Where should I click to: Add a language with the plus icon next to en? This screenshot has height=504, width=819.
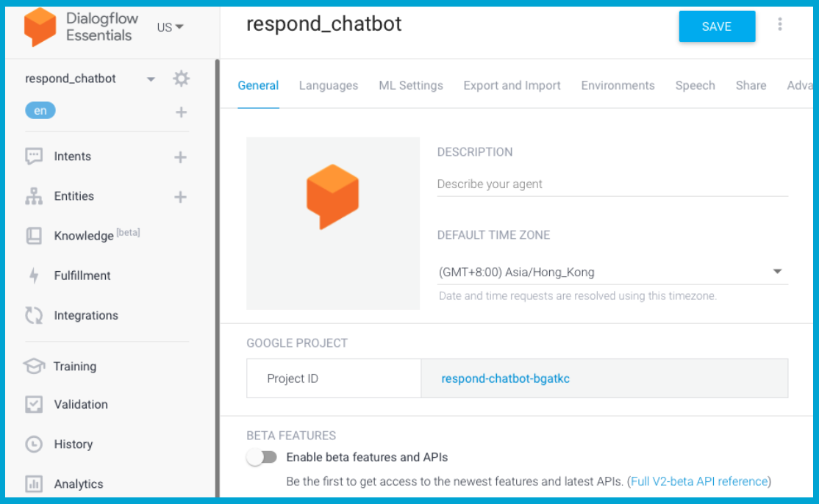(x=182, y=112)
